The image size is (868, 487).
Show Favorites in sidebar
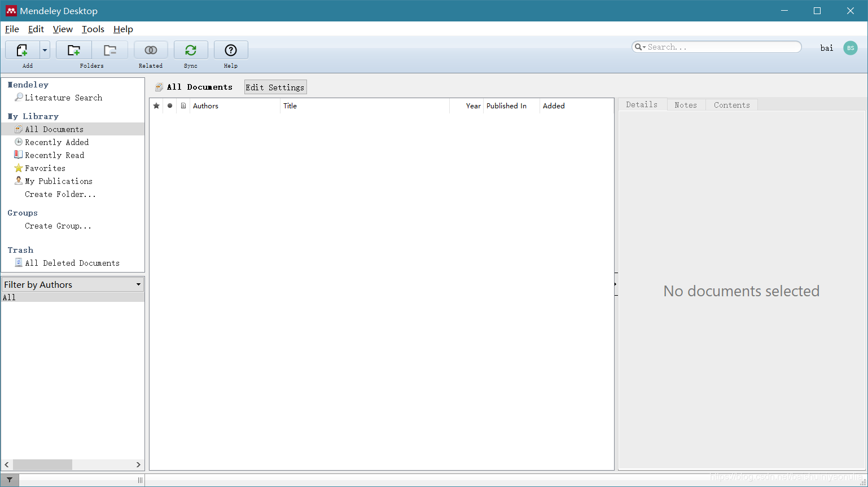coord(45,168)
